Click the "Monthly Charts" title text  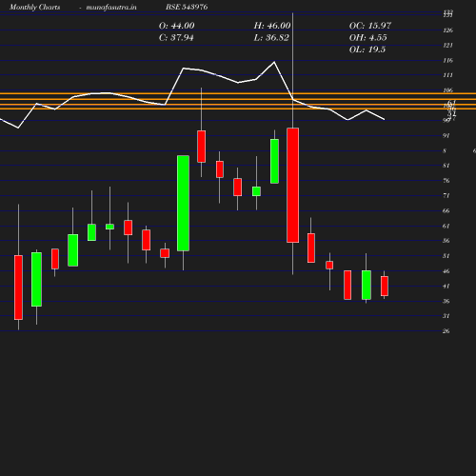[x=34, y=7]
